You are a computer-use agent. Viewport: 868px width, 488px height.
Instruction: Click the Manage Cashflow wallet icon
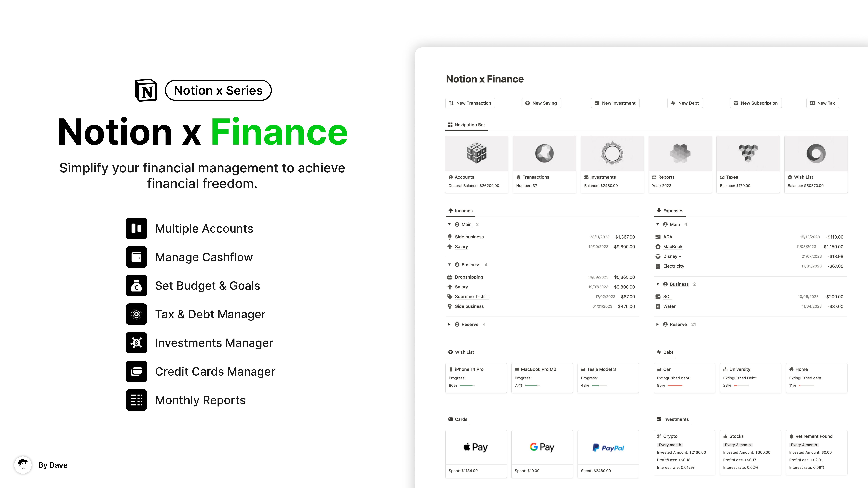point(136,257)
